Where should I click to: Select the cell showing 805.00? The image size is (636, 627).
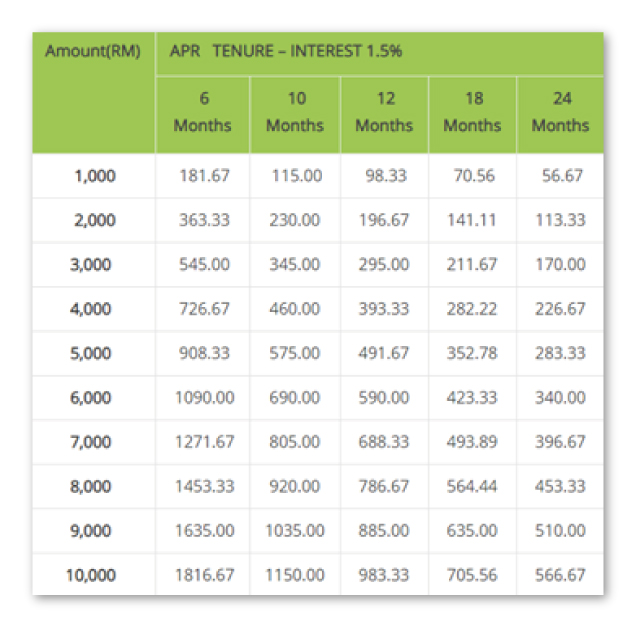tap(295, 442)
